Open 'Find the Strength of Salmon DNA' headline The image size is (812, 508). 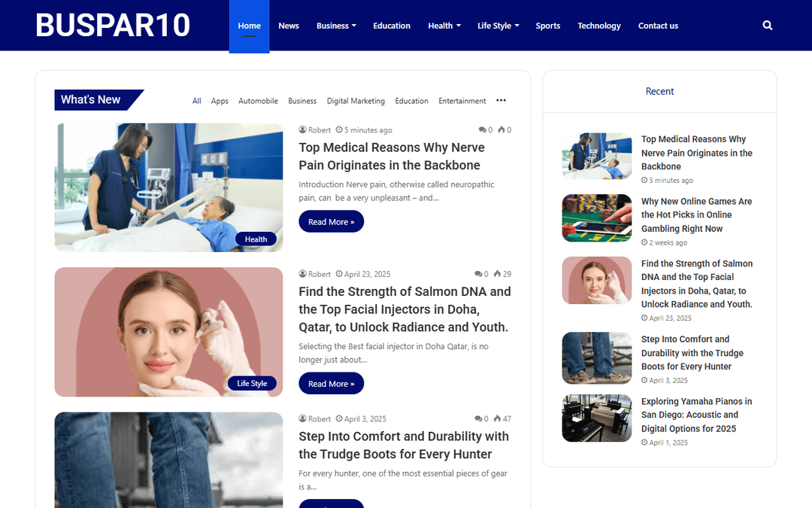[405, 309]
